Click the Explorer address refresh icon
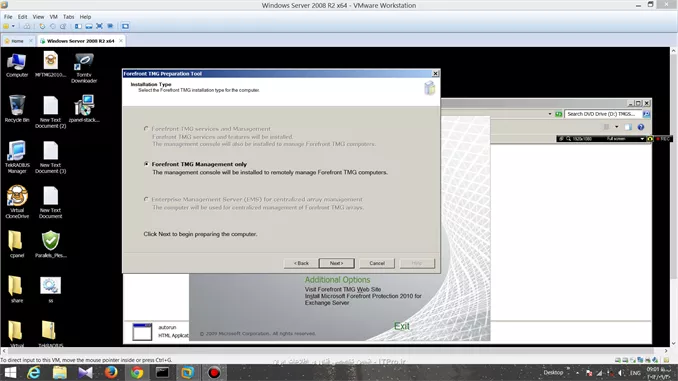 click(559, 114)
